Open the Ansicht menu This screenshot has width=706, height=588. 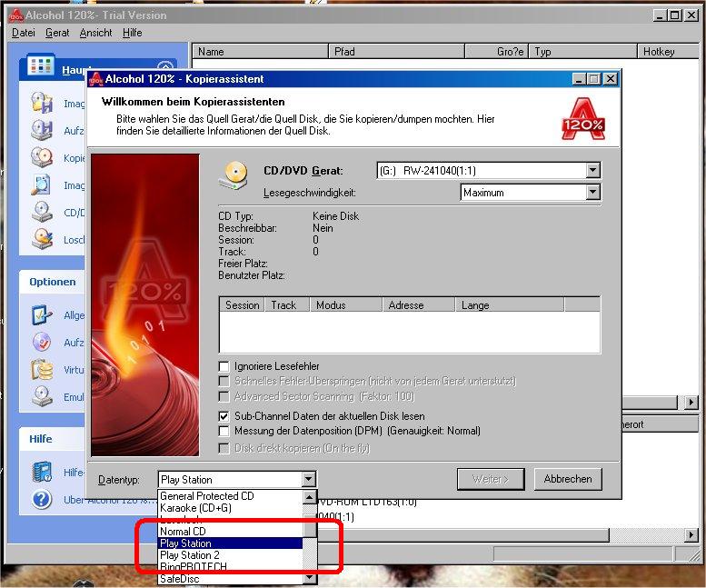pyautogui.click(x=95, y=33)
